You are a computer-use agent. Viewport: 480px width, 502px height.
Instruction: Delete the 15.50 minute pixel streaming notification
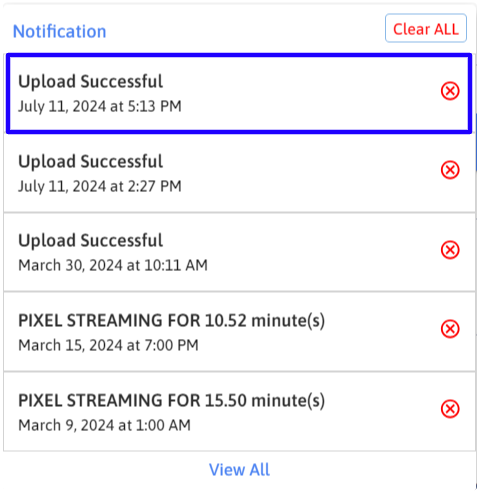(x=450, y=409)
